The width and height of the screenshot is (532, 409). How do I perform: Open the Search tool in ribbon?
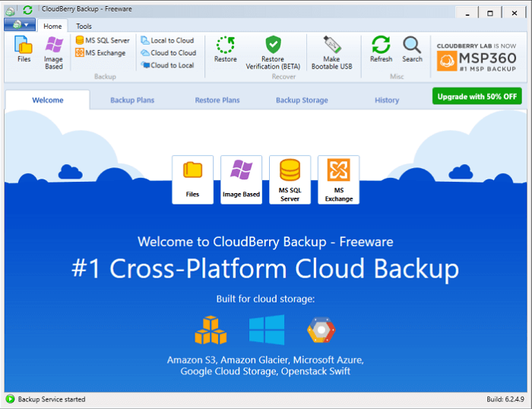(x=412, y=50)
